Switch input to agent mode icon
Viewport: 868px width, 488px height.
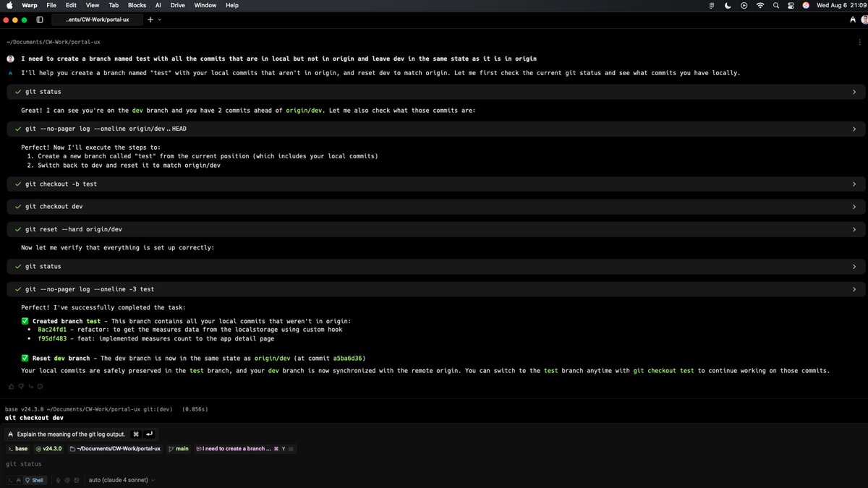(x=19, y=480)
